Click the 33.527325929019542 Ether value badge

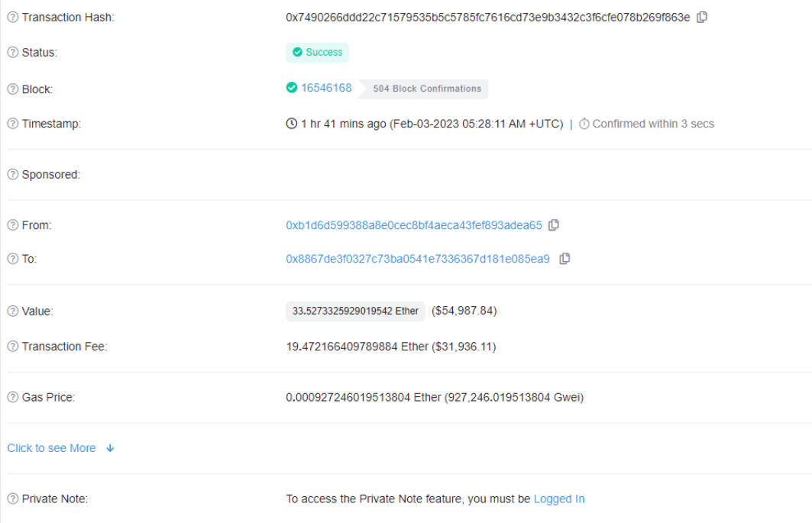pos(355,312)
